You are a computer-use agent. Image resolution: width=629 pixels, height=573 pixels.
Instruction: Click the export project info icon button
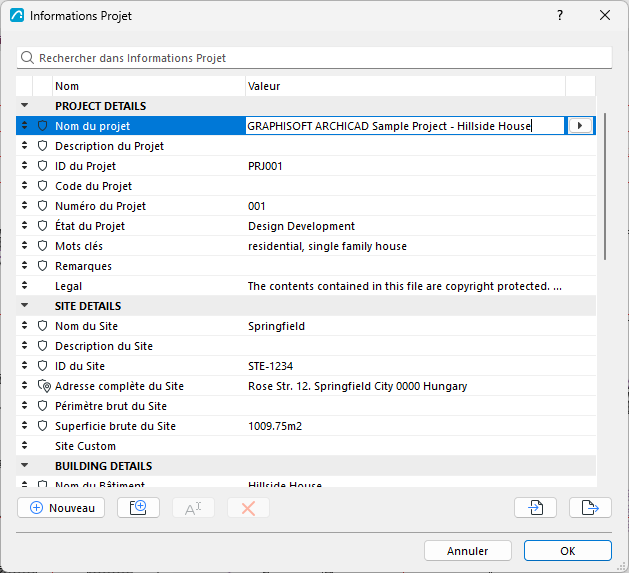point(590,508)
